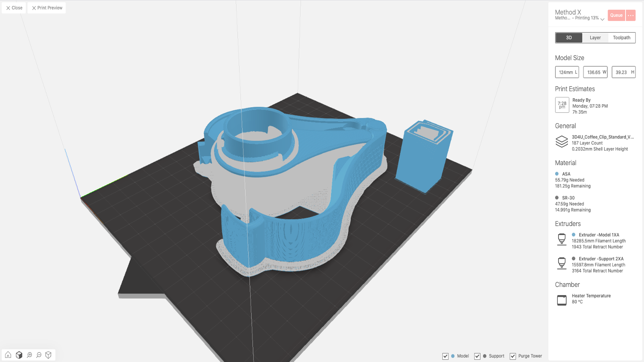Click the layers stack icon under General

click(562, 142)
